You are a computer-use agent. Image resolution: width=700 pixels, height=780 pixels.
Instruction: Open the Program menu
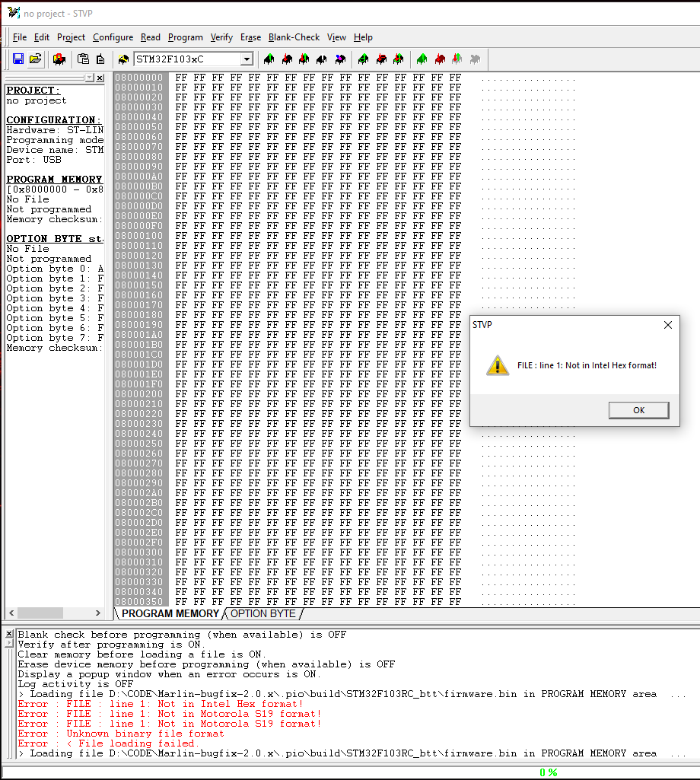coord(186,37)
